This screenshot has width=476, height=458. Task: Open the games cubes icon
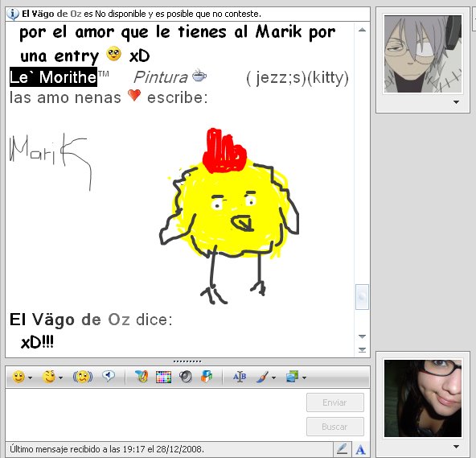pyautogui.click(x=207, y=377)
